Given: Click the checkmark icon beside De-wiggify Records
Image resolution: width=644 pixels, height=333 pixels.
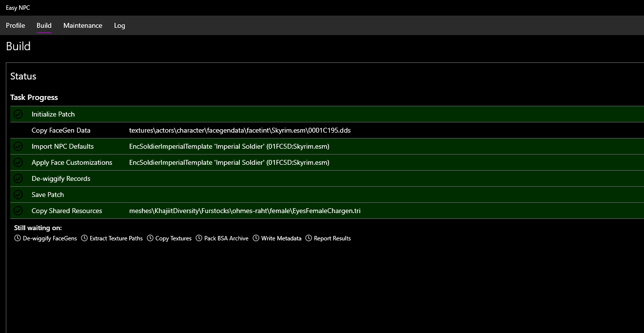Looking at the screenshot, I should pos(18,178).
